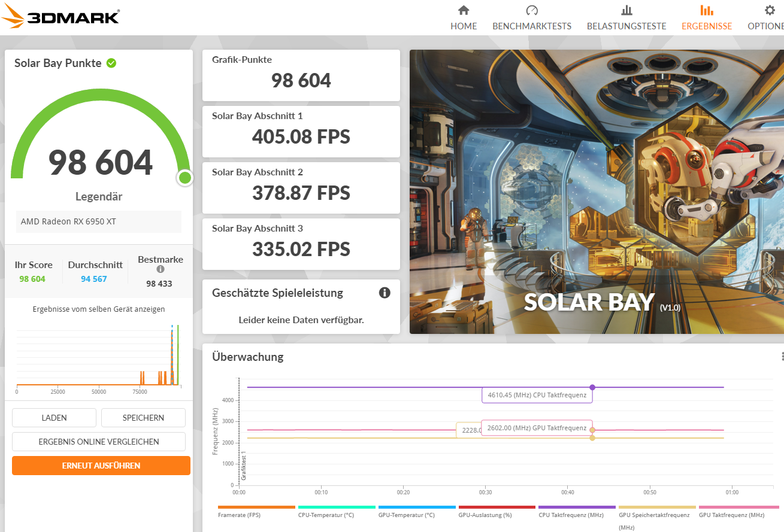The height and width of the screenshot is (532, 784).
Task: Click the green validation checkmark icon
Action: coord(111,63)
